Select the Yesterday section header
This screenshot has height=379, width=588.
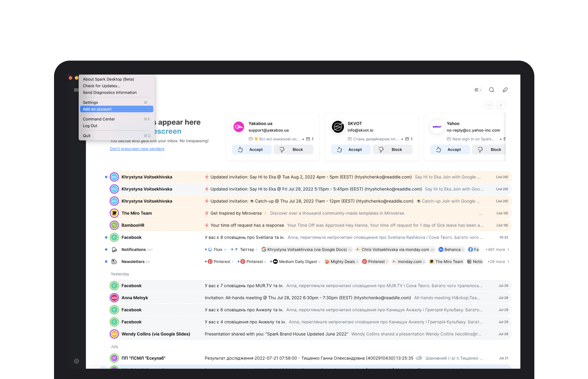pyautogui.click(x=120, y=274)
